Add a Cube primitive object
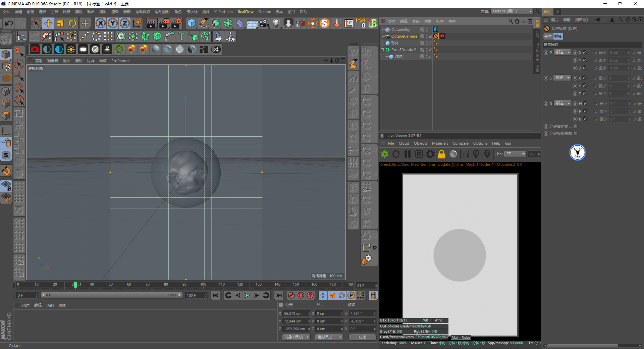The height and width of the screenshot is (349, 644). [192, 23]
